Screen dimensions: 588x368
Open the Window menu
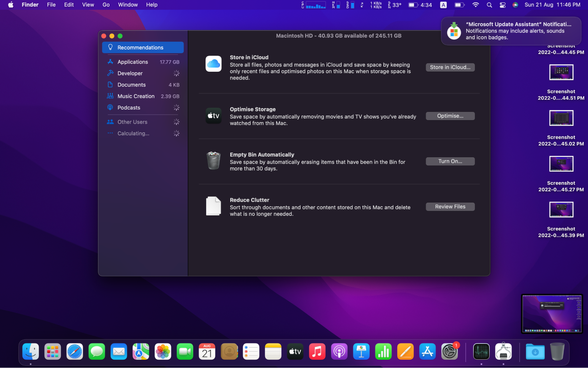tap(127, 5)
